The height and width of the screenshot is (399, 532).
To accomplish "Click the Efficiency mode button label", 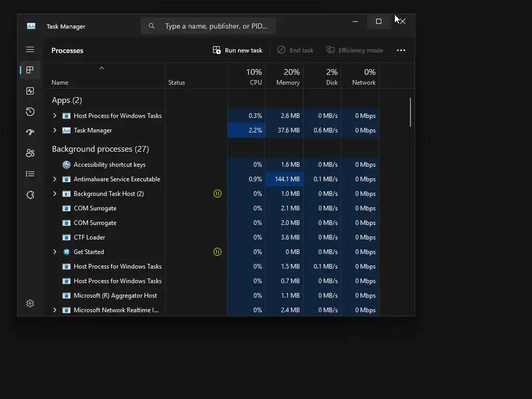I will point(361,50).
